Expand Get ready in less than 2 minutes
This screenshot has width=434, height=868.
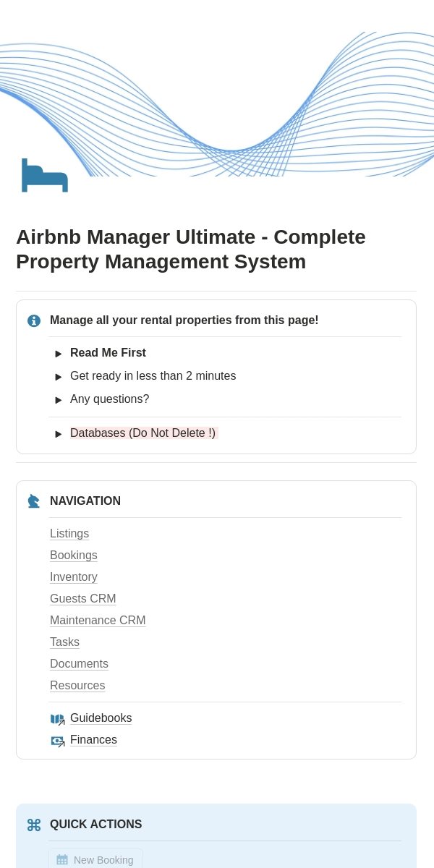pos(59,377)
